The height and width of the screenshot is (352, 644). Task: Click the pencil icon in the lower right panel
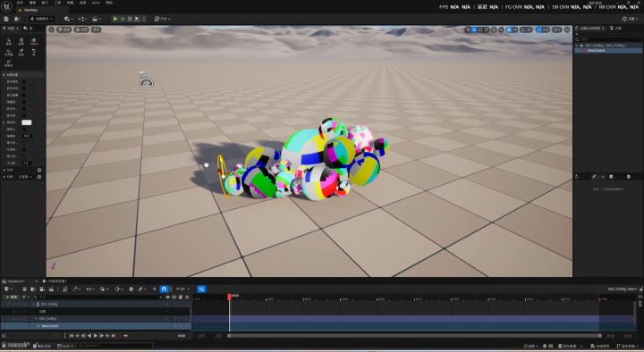click(594, 176)
